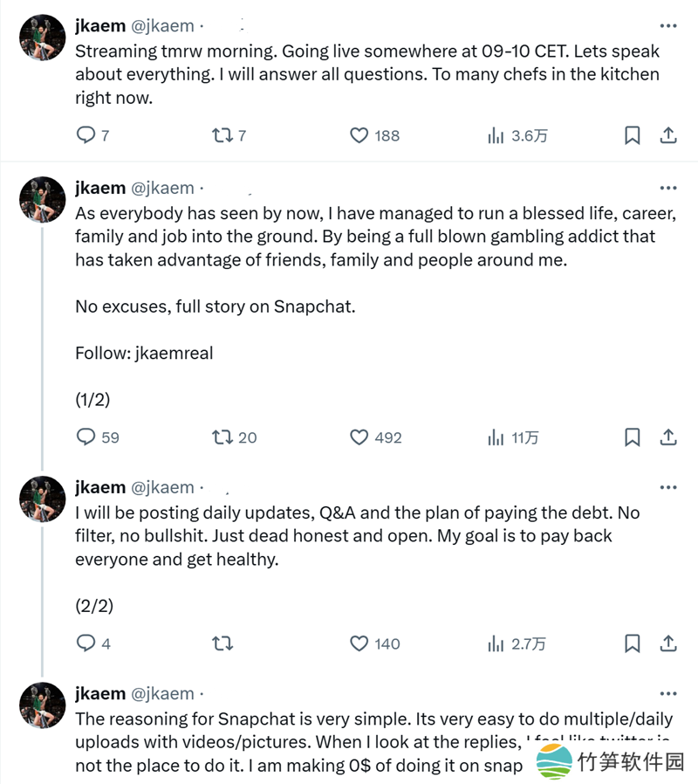Open more options on the (2/2) tweet
This screenshot has width=698, height=784.
[x=667, y=487]
